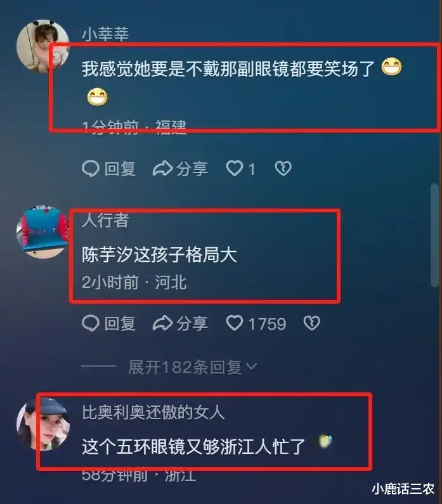Click the comment list scrollbar
This screenshot has height=504, width=442.
pyautogui.click(x=434, y=235)
